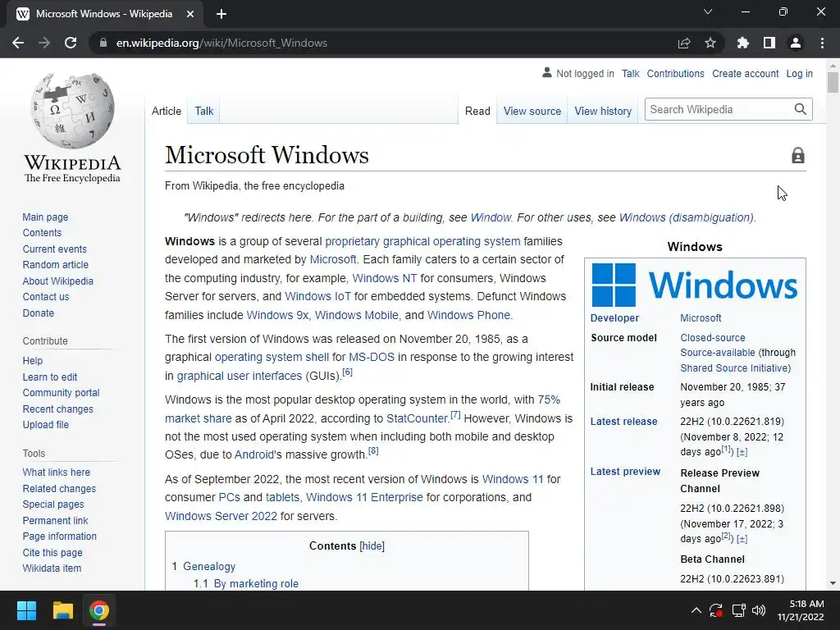Hide the Contents table via hide link
Viewport: 840px width, 630px height.
pyautogui.click(x=372, y=546)
